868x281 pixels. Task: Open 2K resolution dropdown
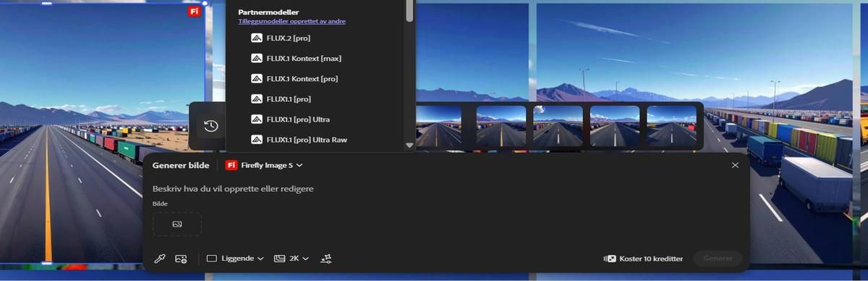(292, 259)
